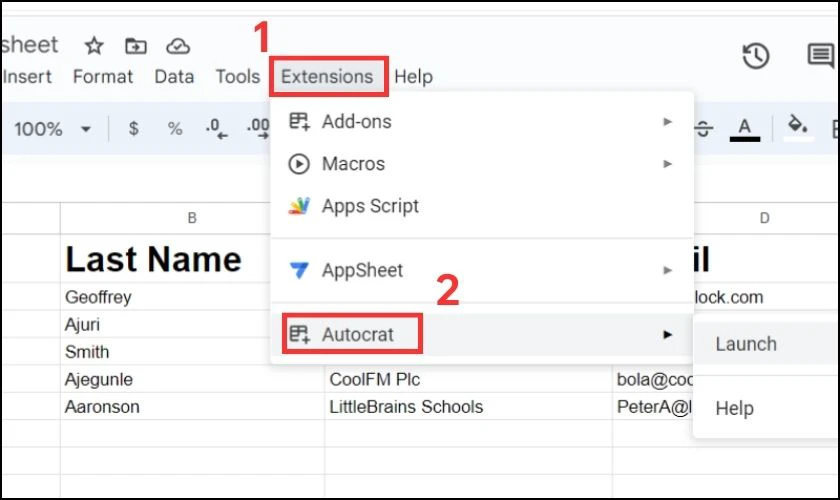840x500 pixels.
Task: Select the Ajegunle cell
Action: pos(192,379)
